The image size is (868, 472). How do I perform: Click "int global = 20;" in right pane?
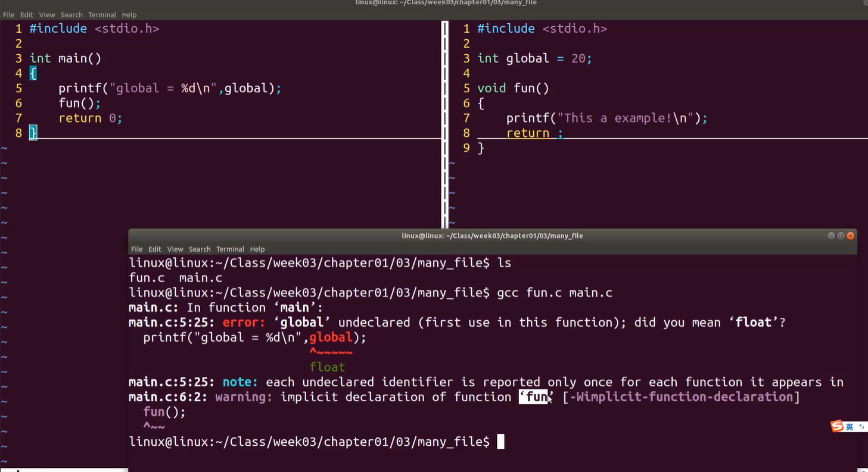(x=534, y=58)
